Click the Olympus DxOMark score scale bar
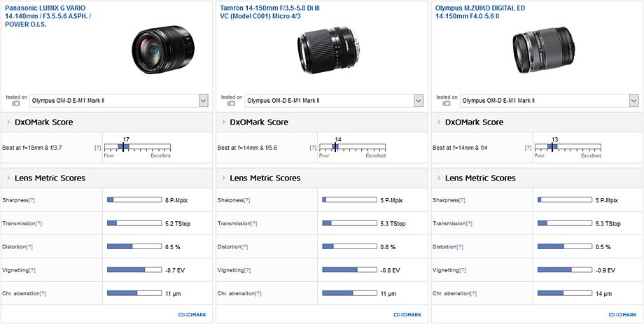Viewport: 644px width, 324px height. pos(568,146)
